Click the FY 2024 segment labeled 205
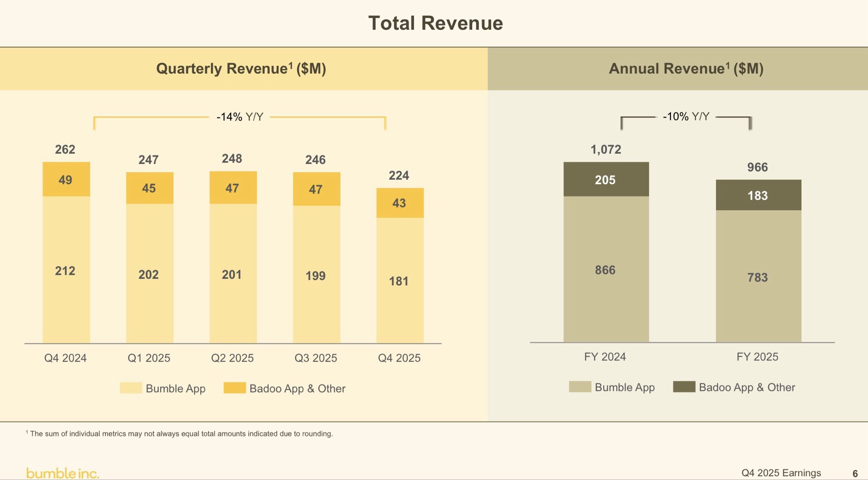 606,179
